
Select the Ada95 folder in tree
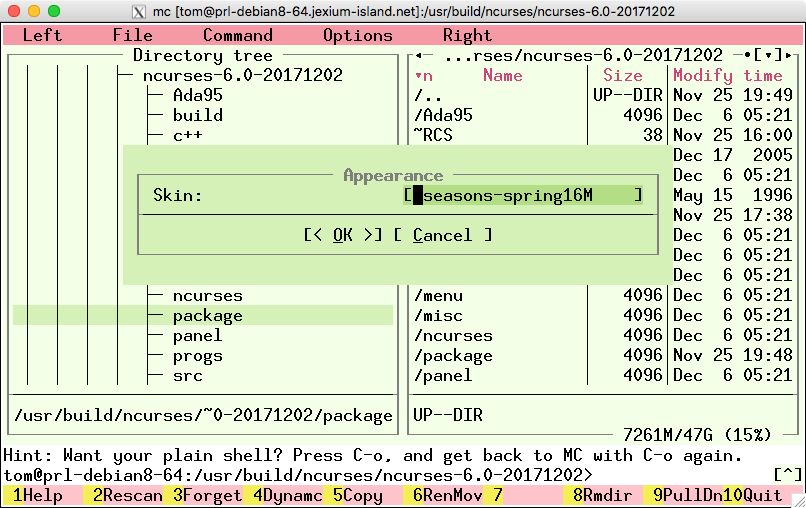pyautogui.click(x=197, y=95)
